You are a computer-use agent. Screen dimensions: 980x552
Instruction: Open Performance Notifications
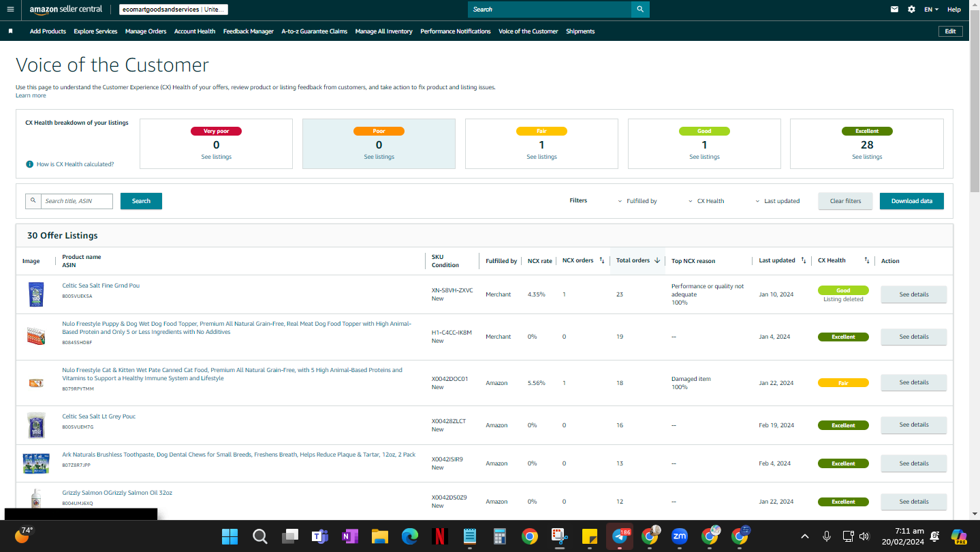(456, 31)
